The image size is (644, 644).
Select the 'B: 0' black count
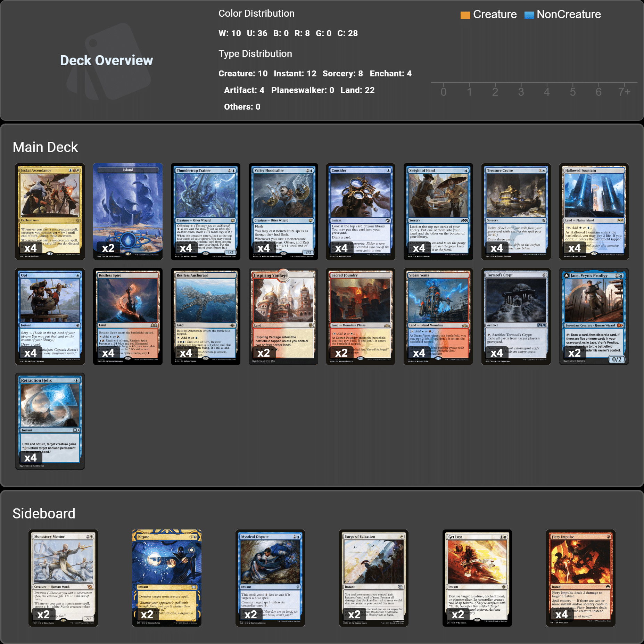pyautogui.click(x=281, y=33)
